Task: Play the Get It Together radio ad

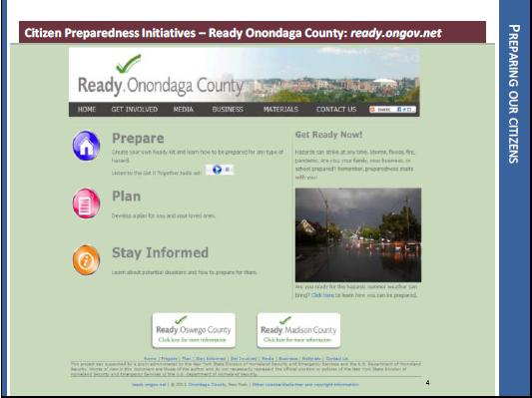Action: 218,170
